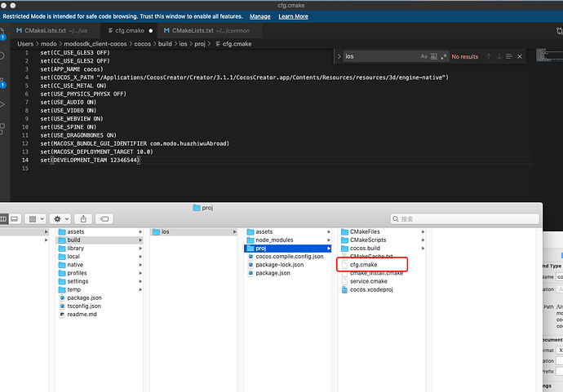Select the CMakeScripts folder

point(382,240)
